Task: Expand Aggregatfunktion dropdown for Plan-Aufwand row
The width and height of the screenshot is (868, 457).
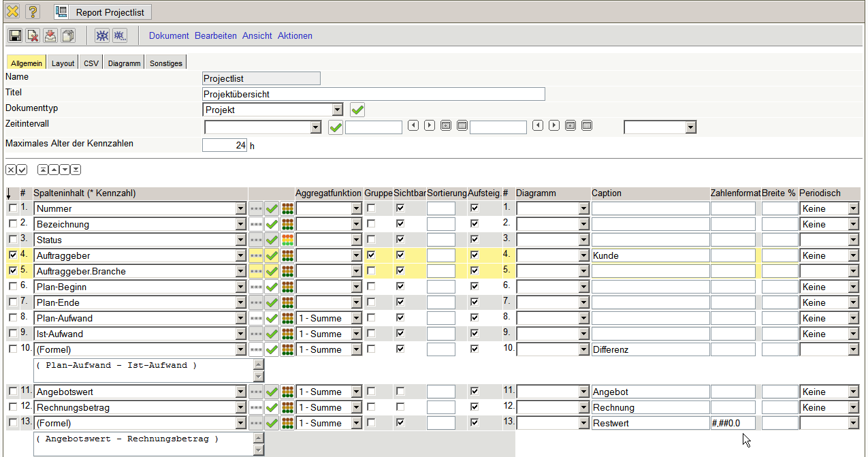Action: click(x=356, y=318)
